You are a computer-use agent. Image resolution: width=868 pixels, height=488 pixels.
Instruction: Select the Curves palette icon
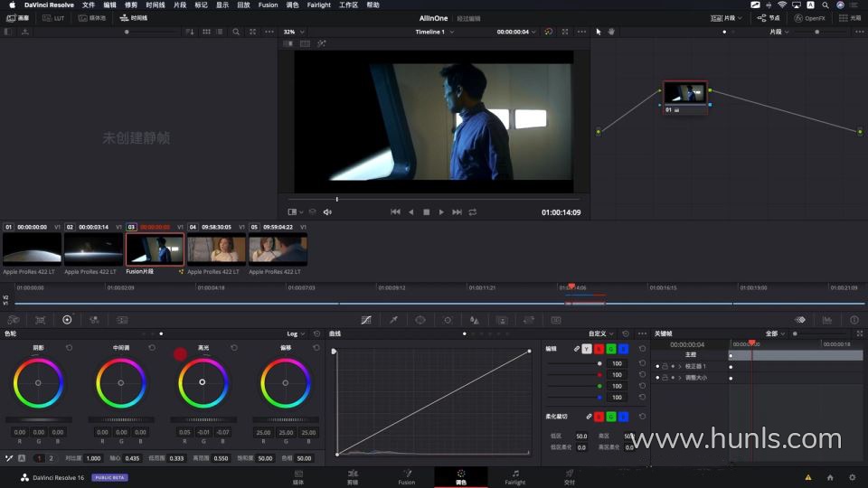pos(366,320)
